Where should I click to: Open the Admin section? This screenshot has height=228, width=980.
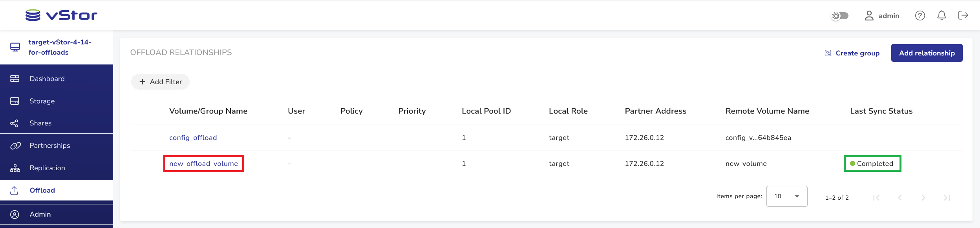coord(40,214)
